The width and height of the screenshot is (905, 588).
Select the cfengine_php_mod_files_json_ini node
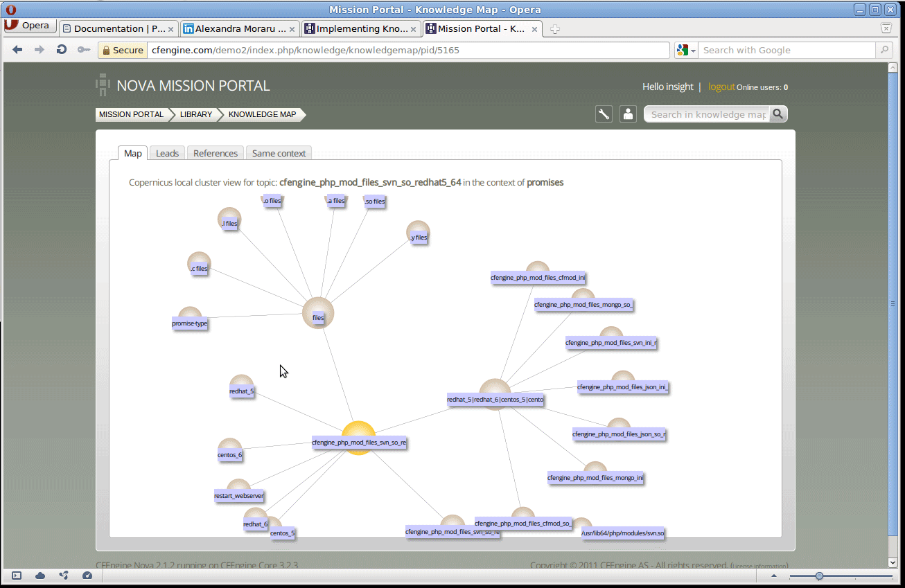(623, 383)
